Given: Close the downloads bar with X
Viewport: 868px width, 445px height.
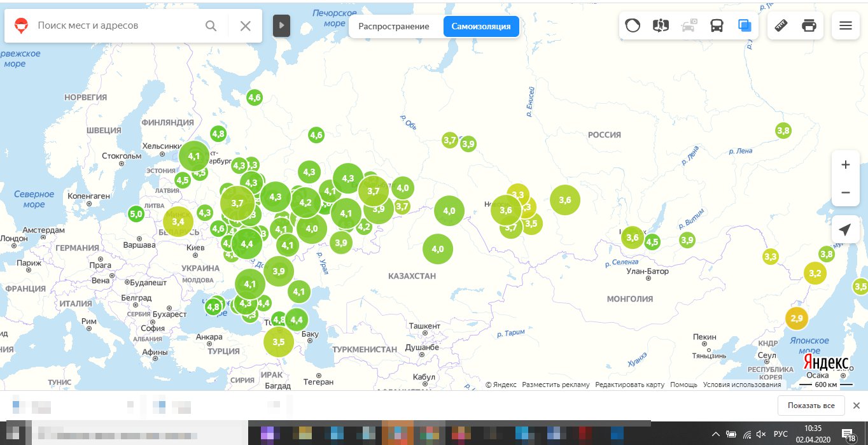Looking at the screenshot, I should tap(857, 406).
